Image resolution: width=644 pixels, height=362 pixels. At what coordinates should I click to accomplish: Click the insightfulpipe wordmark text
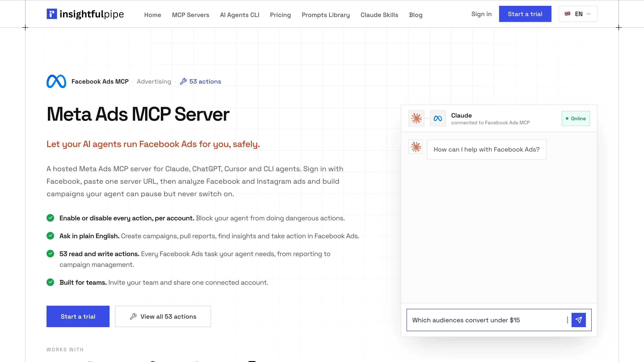click(x=92, y=14)
